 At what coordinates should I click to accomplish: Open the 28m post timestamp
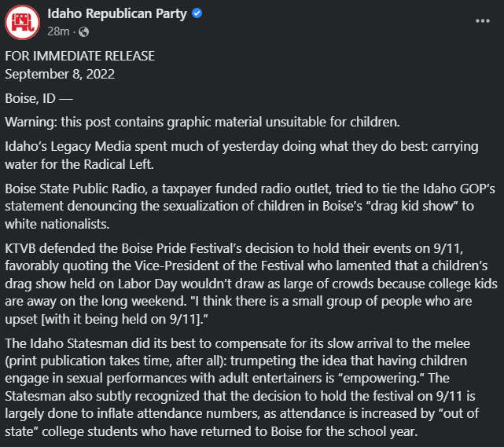[x=58, y=31]
